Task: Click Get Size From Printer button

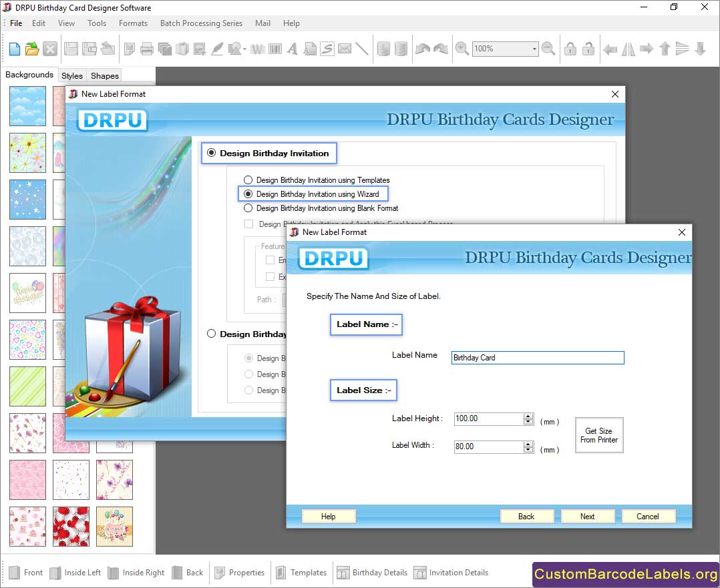Action: click(598, 435)
